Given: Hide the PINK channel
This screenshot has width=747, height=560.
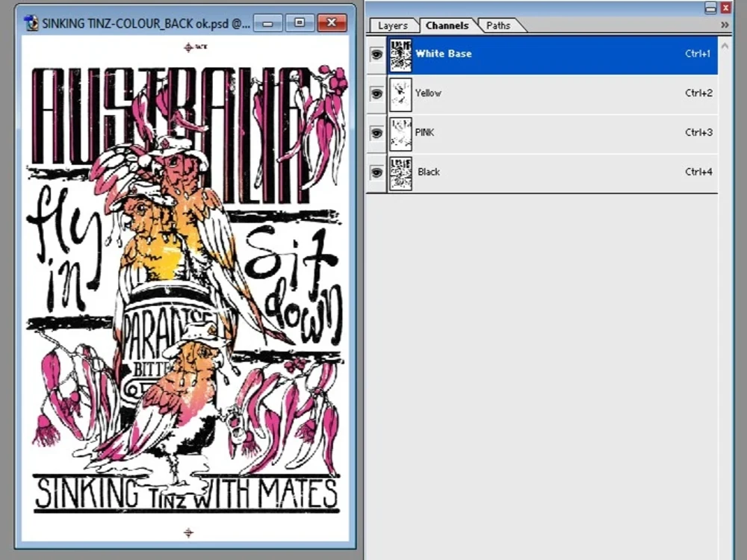Looking at the screenshot, I should coord(376,132).
